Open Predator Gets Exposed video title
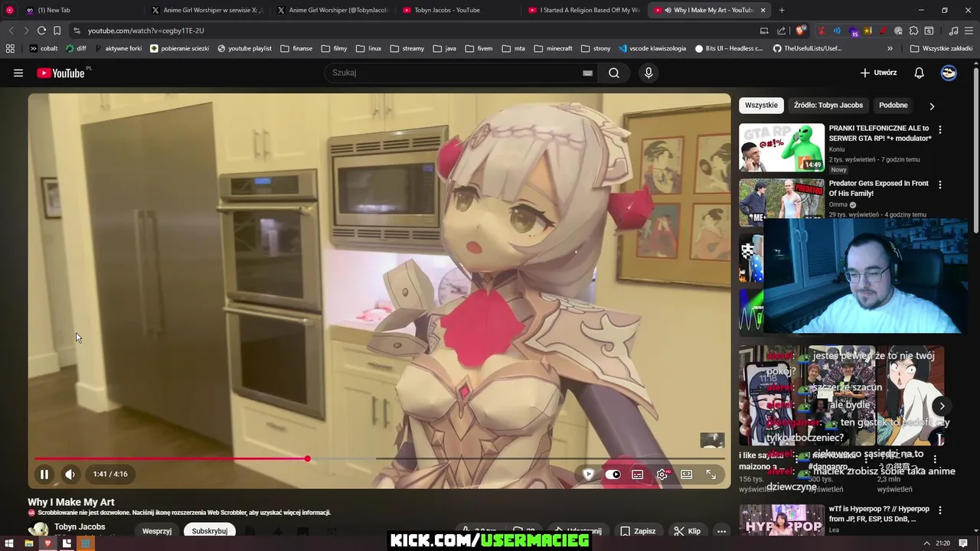Screen dimensions: 980x551 tap(879, 188)
